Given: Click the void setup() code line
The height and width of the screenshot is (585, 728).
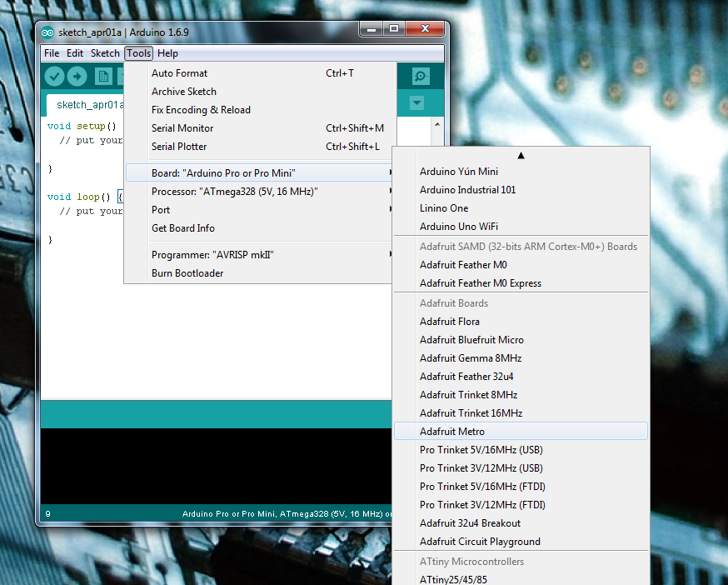Looking at the screenshot, I should (x=82, y=126).
